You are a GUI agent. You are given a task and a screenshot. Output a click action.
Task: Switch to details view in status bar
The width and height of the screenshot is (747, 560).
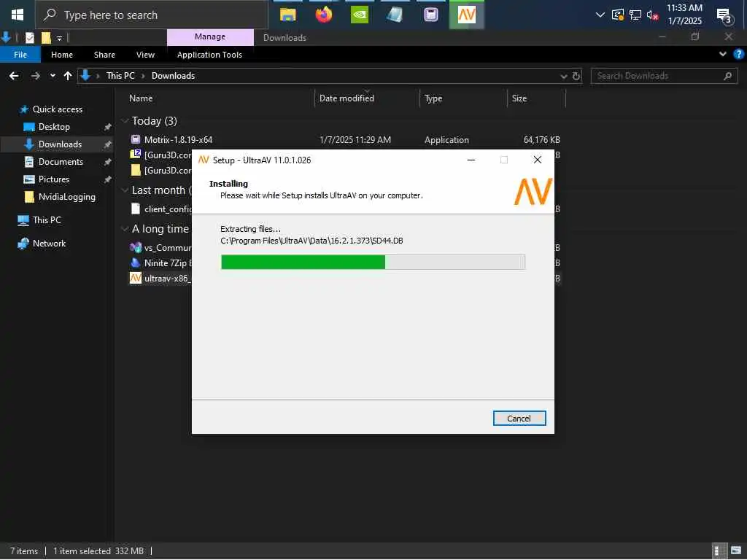[719, 551]
